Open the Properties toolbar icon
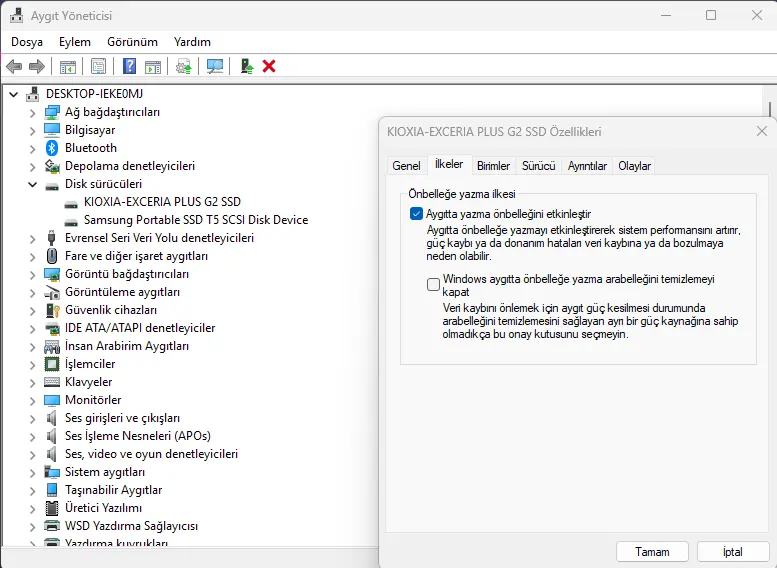The width and height of the screenshot is (777, 568). point(98,66)
